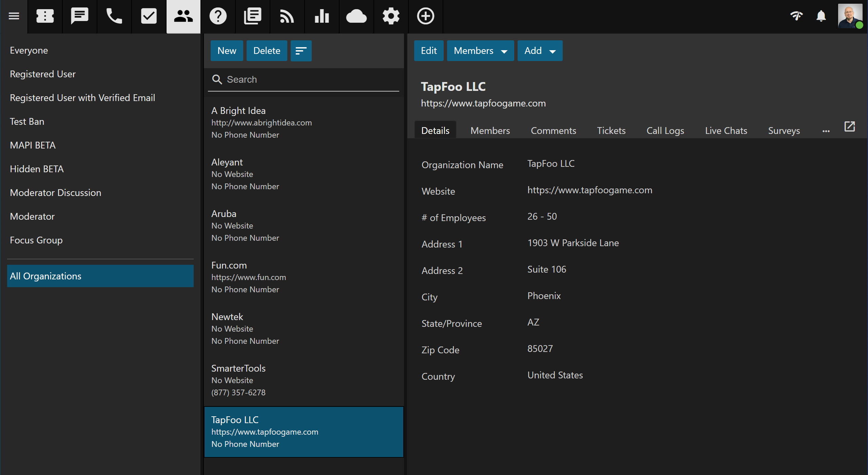Click the United States country value
868x475 pixels.
(555, 375)
